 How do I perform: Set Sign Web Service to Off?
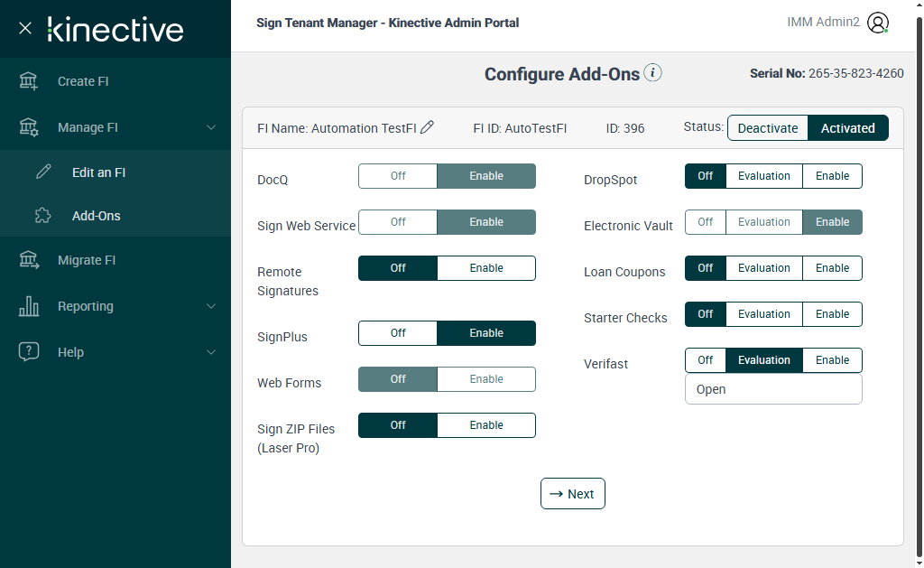(x=398, y=222)
